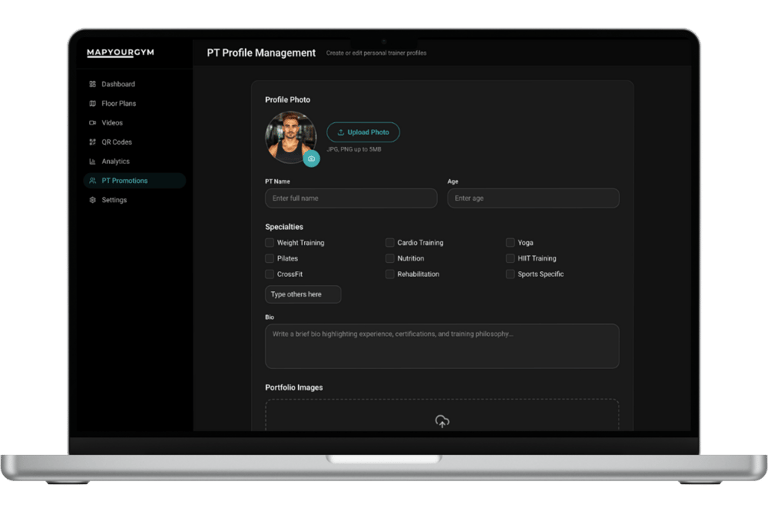Click the Bio text area
Image resolution: width=768 pixels, height=512 pixels.
tap(442, 346)
